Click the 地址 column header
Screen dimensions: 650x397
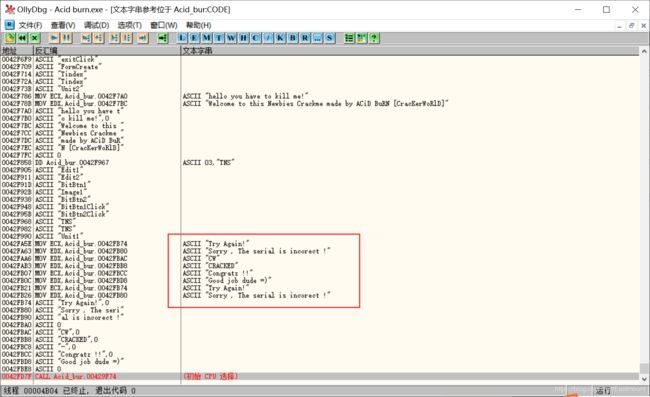point(17,51)
